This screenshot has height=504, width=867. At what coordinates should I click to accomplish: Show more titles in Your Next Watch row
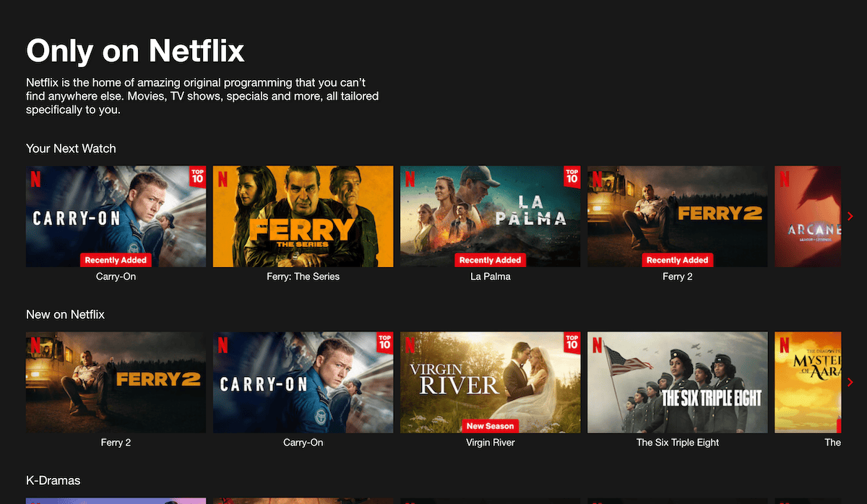(850, 216)
